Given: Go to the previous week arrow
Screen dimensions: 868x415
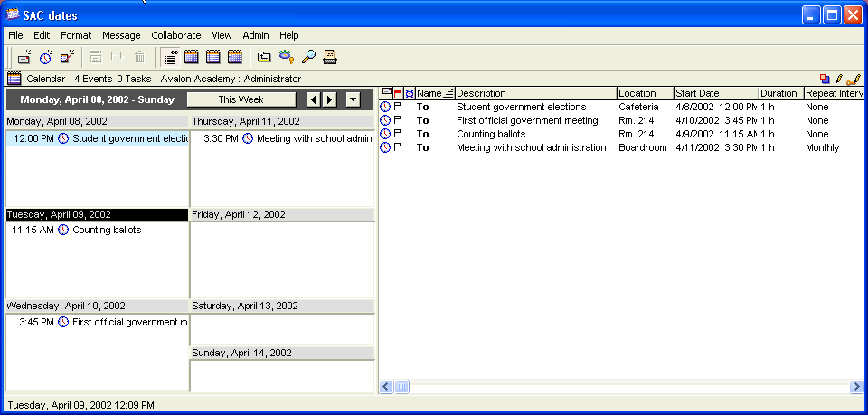Looking at the screenshot, I should (x=314, y=99).
